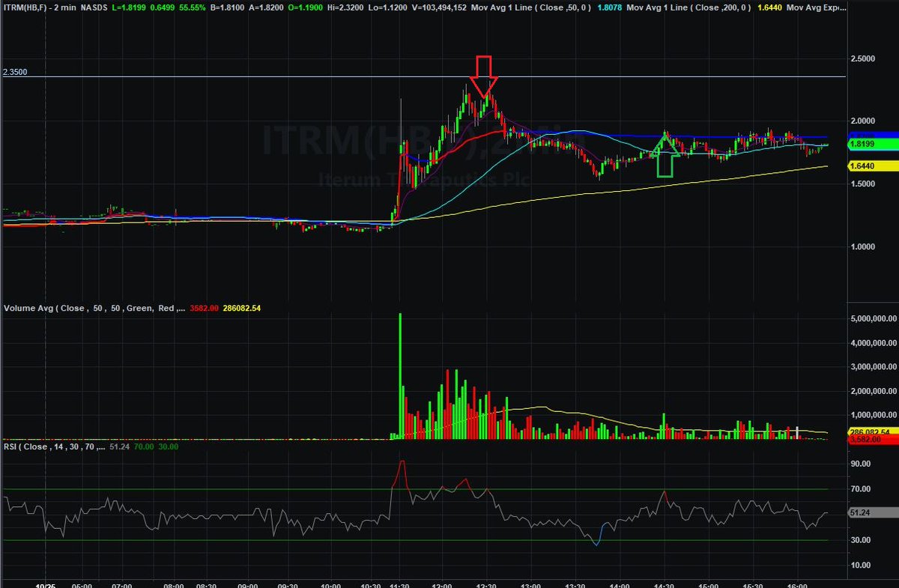The image size is (899, 588).
Task: Click the 2.5000 price axis label
Action: (865, 58)
